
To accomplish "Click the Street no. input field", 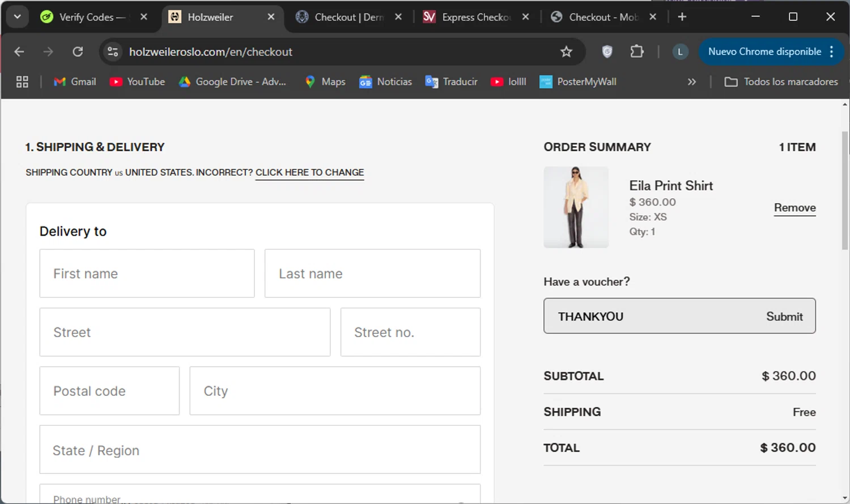I will click(410, 332).
